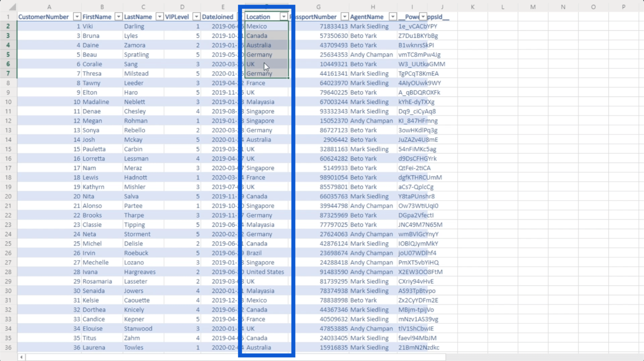Select column P header
The width and height of the screenshot is (644, 361).
pyautogui.click(x=624, y=7)
